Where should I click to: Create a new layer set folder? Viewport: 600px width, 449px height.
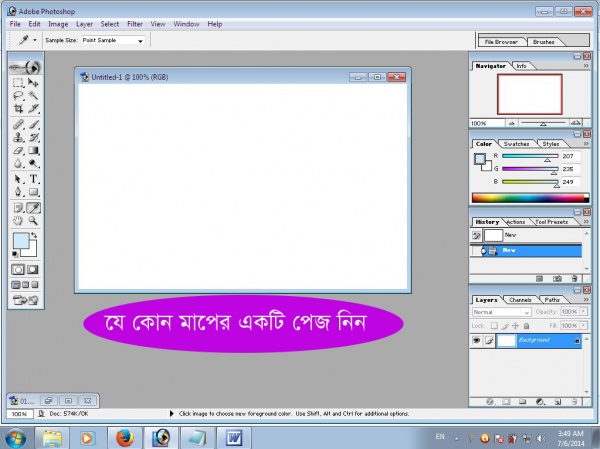[x=522, y=402]
